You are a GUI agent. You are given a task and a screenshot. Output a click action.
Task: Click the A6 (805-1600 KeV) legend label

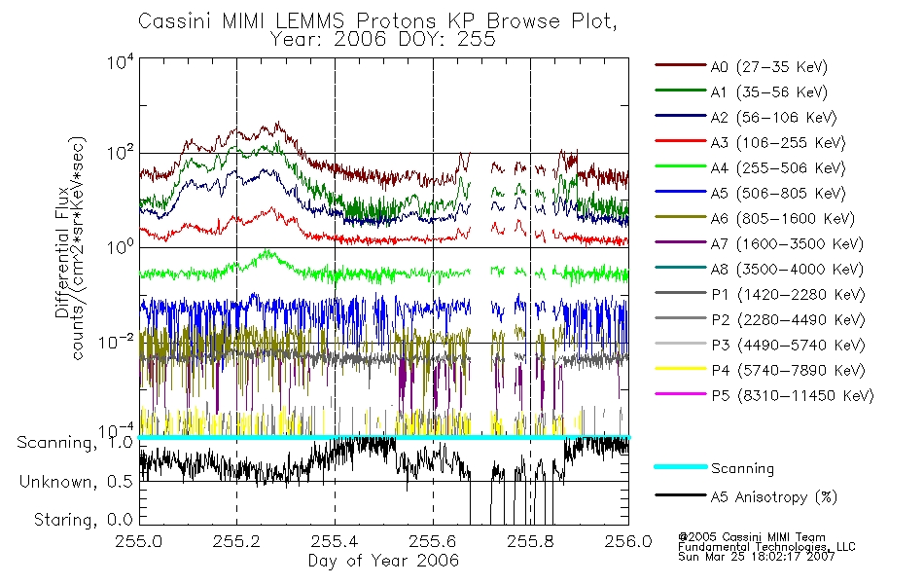point(783,219)
